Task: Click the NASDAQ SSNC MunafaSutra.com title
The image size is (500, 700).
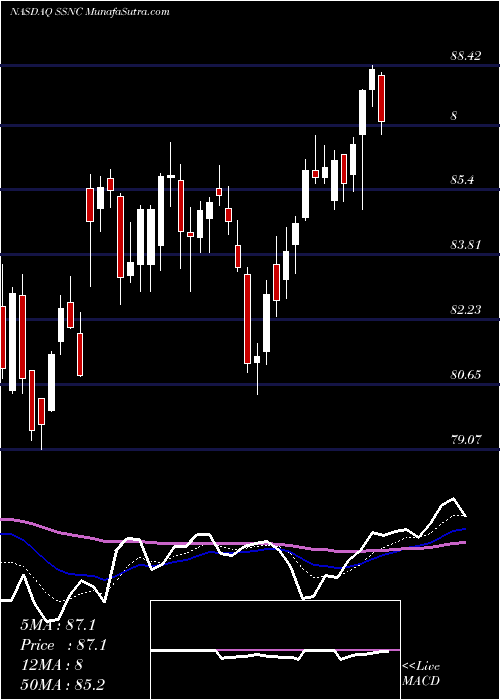Action: 89,12
